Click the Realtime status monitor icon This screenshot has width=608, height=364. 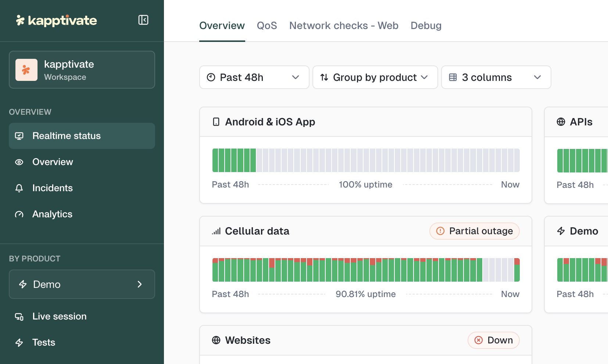click(x=19, y=136)
